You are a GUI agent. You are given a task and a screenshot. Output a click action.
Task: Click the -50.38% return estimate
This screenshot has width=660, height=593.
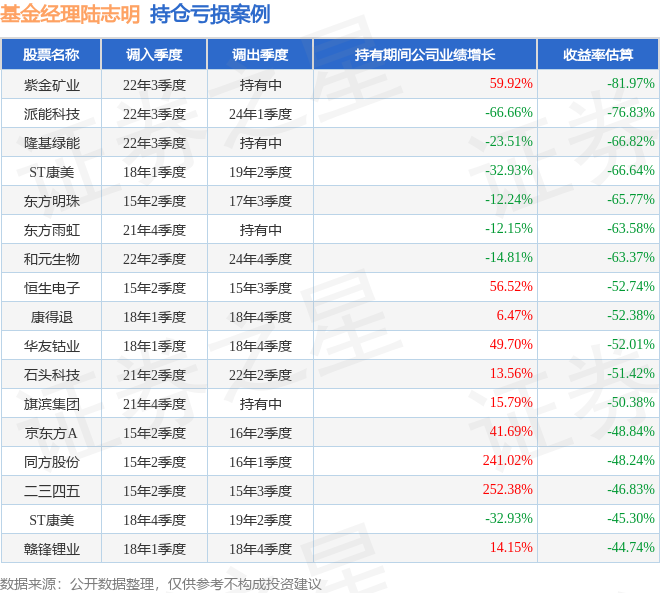tap(631, 402)
